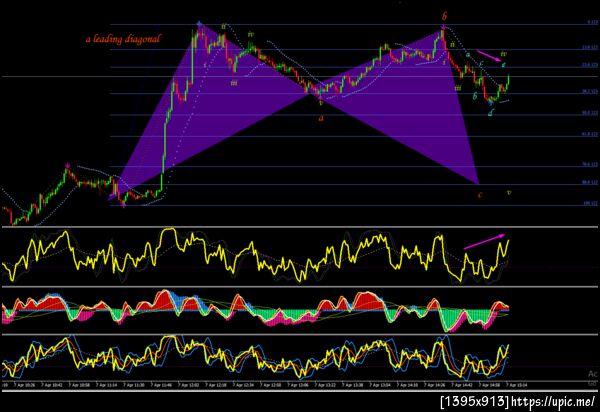Click the "7 Apr 10:26" time axis label
Viewport: 600px width, 412px height.
pyautogui.click(x=24, y=385)
